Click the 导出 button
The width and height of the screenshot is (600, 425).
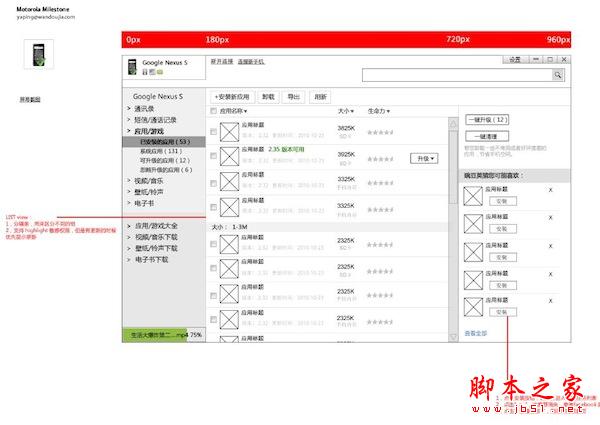tap(293, 97)
